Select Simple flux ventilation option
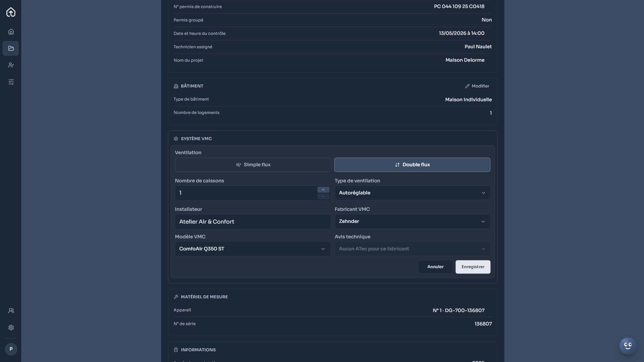The width and height of the screenshot is (644, 362). click(x=253, y=165)
